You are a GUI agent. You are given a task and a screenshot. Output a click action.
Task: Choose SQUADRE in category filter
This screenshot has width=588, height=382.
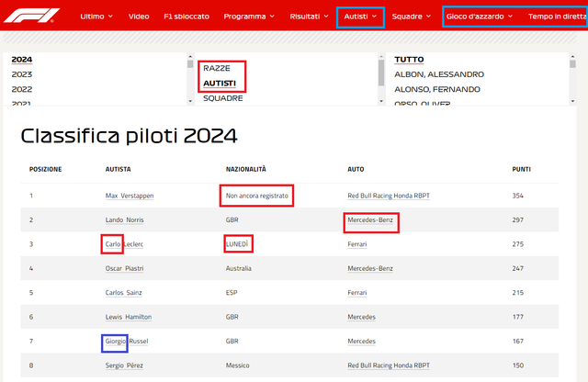coord(223,98)
